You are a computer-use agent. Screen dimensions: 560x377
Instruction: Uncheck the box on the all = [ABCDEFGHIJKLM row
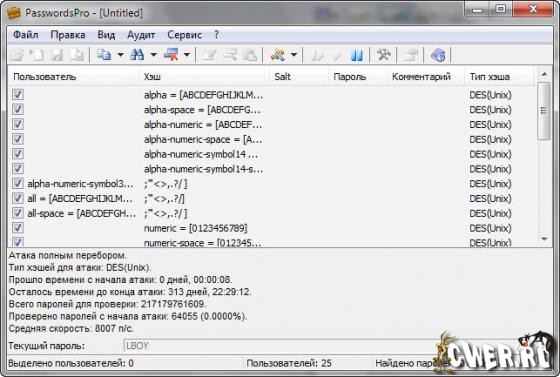tap(18, 198)
